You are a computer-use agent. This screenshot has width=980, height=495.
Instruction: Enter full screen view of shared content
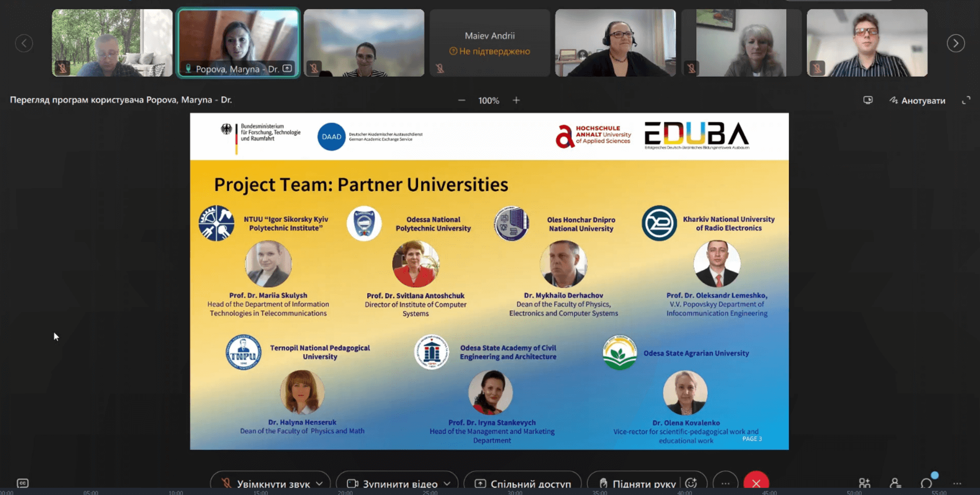pyautogui.click(x=966, y=100)
